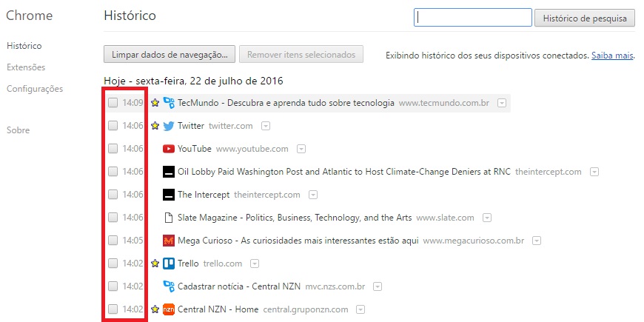Check the box for YouTube entry
The width and height of the screenshot is (644, 322).
click(113, 149)
